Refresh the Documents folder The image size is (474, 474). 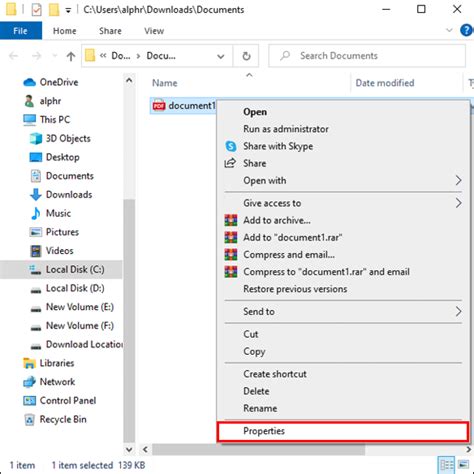pyautogui.click(x=246, y=56)
